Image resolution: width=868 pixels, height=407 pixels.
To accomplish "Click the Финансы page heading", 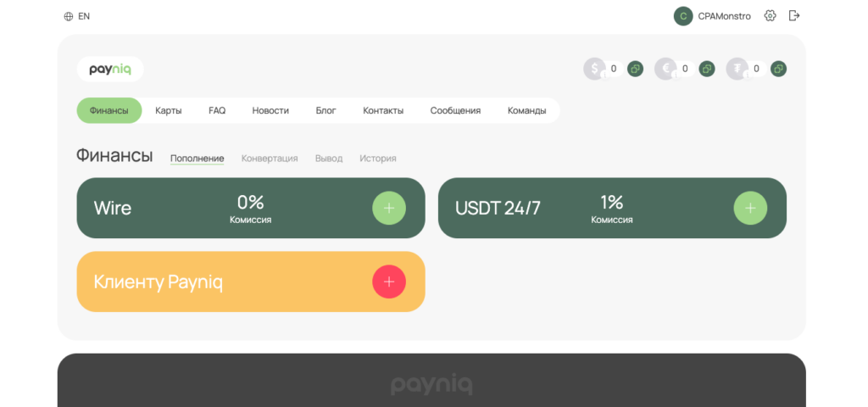I will 114,156.
